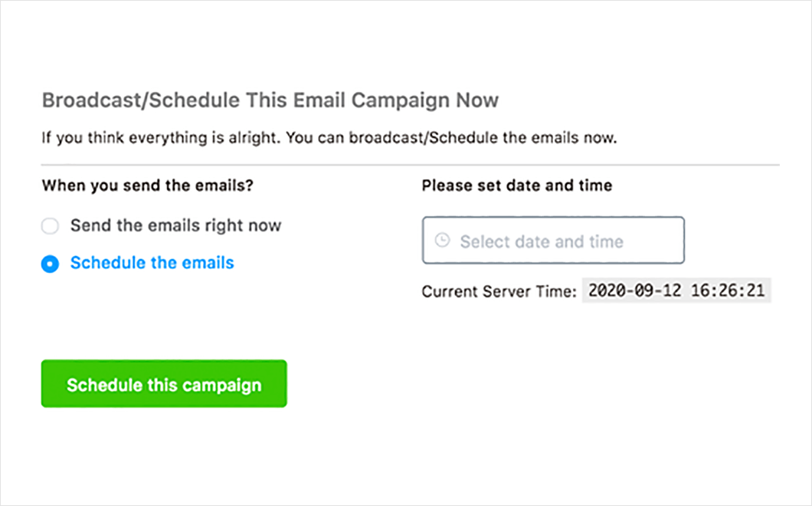Screen dimensions: 812x506
Task: Click the horizontal divider below the description
Action: pyautogui.click(x=410, y=165)
